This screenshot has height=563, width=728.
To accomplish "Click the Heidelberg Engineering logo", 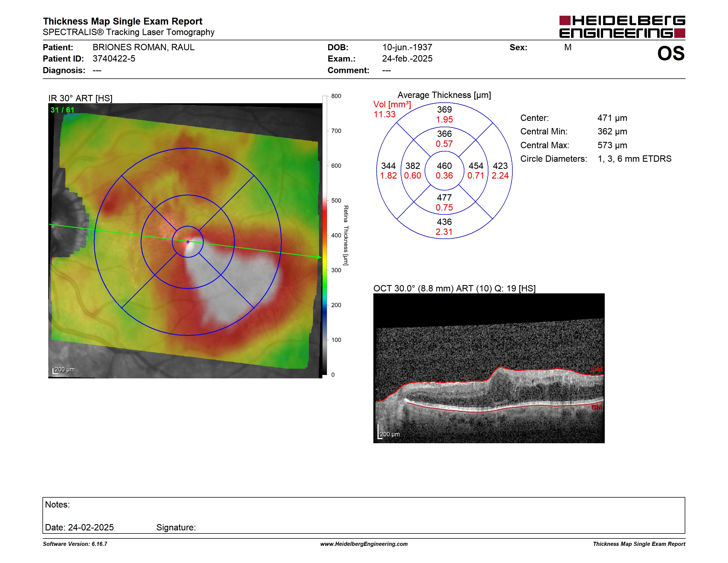I will pos(622,27).
